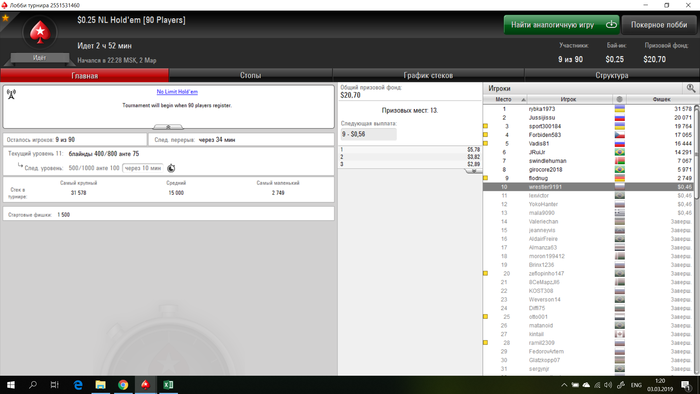Select player FedorovArtem row

click(x=588, y=352)
